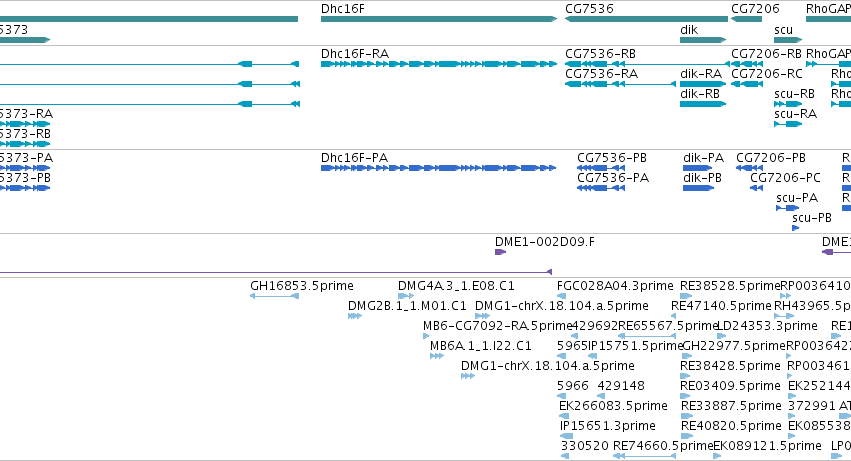Click the IP15751.5prime EST label
This screenshot has height=461, width=851.
[x=636, y=346]
